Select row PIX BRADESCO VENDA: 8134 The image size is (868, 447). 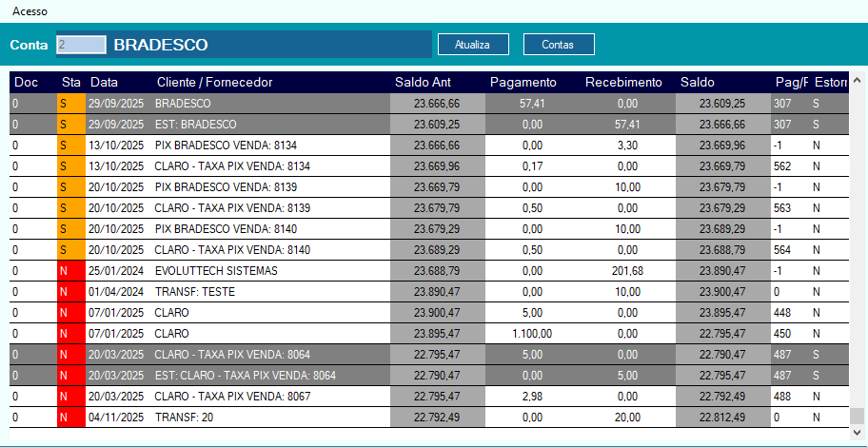429,146
